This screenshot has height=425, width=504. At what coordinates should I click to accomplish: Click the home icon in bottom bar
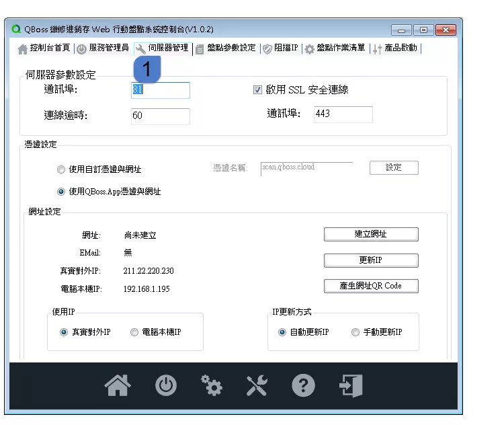pyautogui.click(x=118, y=385)
